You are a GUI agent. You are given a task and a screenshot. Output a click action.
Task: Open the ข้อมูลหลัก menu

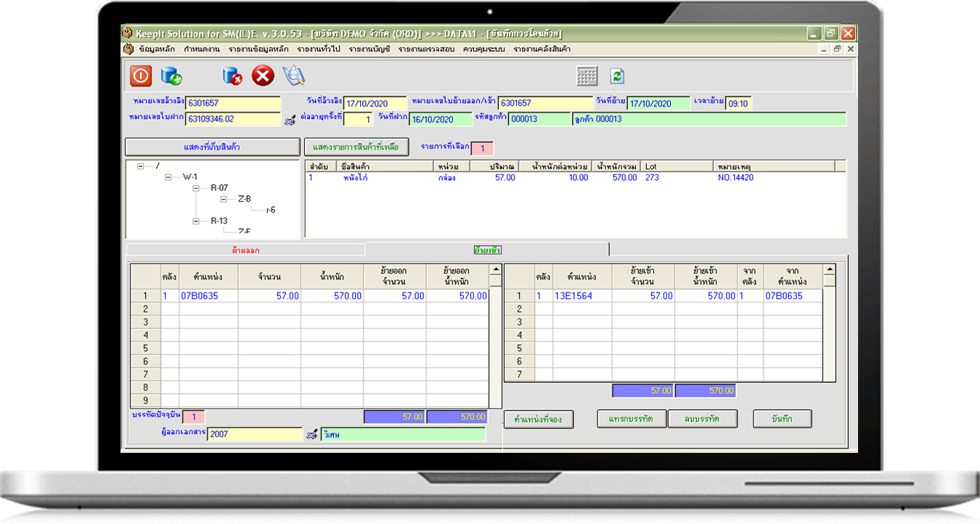156,49
